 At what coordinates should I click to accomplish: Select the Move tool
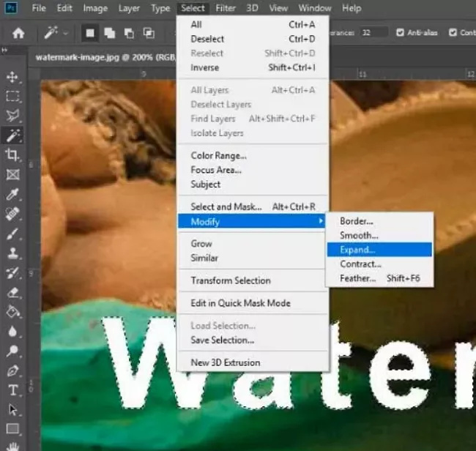click(x=12, y=77)
